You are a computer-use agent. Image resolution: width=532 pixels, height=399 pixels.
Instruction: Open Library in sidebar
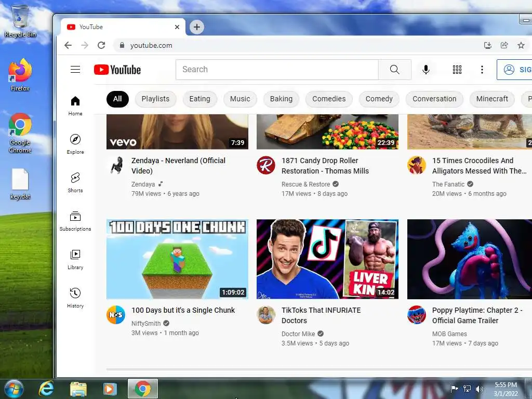click(75, 260)
